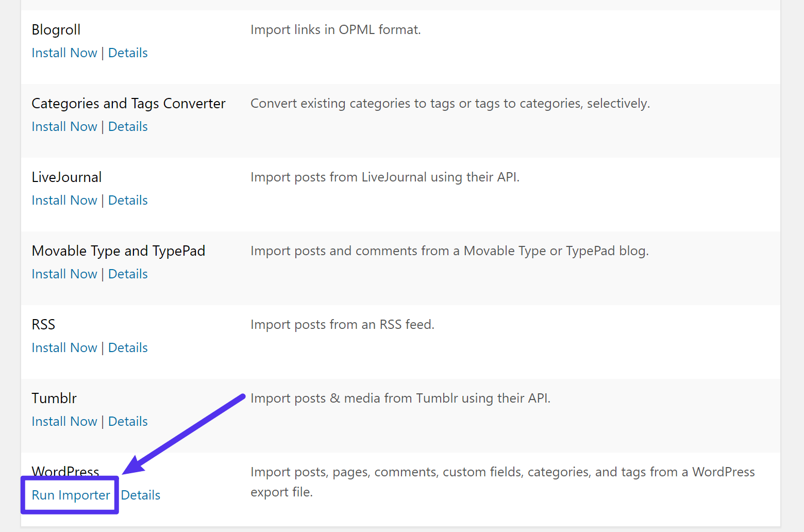
Task: Select the RSS importer row title
Action: tap(43, 324)
